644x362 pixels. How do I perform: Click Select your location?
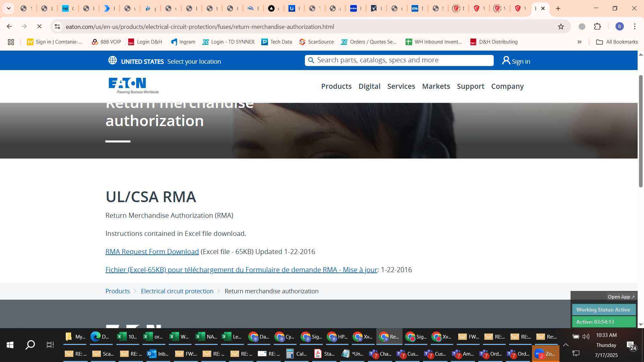pos(194,62)
